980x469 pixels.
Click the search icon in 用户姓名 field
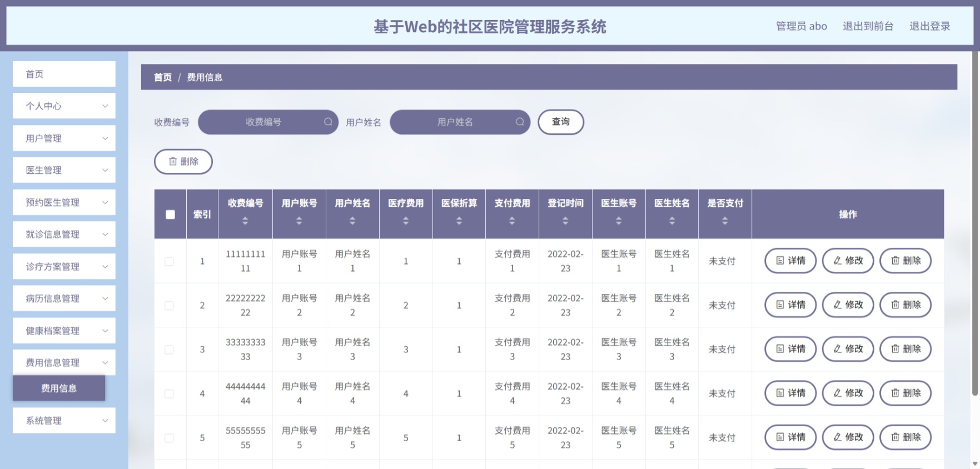point(520,122)
